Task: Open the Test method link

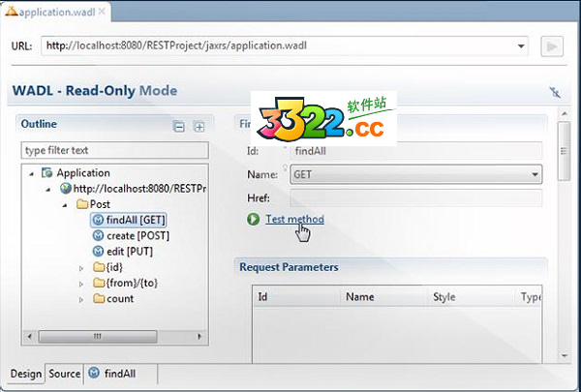Action: (x=295, y=219)
